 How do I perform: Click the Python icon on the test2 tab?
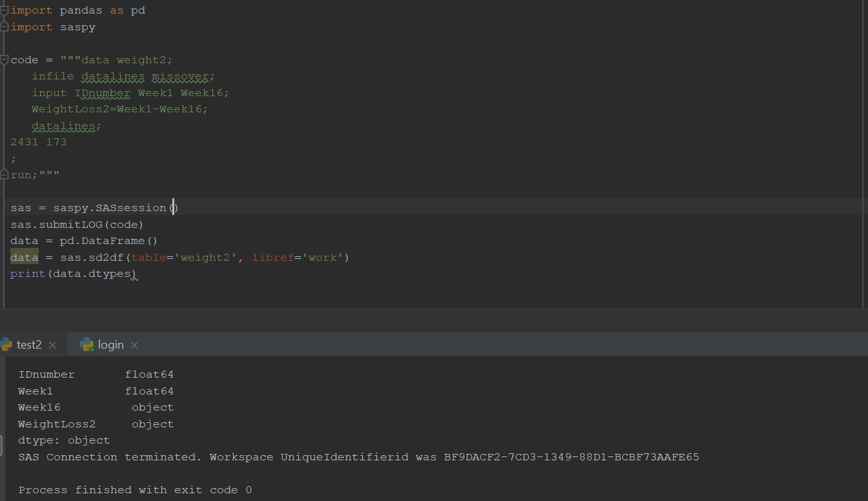(7, 344)
